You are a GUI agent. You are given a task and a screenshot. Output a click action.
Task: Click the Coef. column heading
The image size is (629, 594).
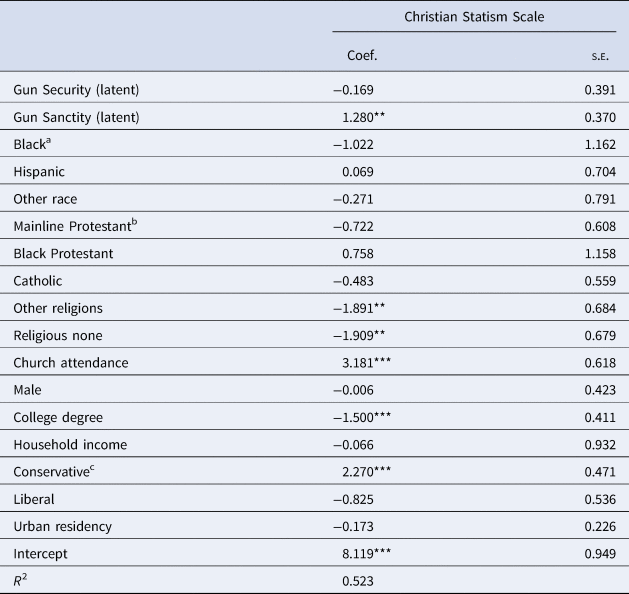coord(360,54)
